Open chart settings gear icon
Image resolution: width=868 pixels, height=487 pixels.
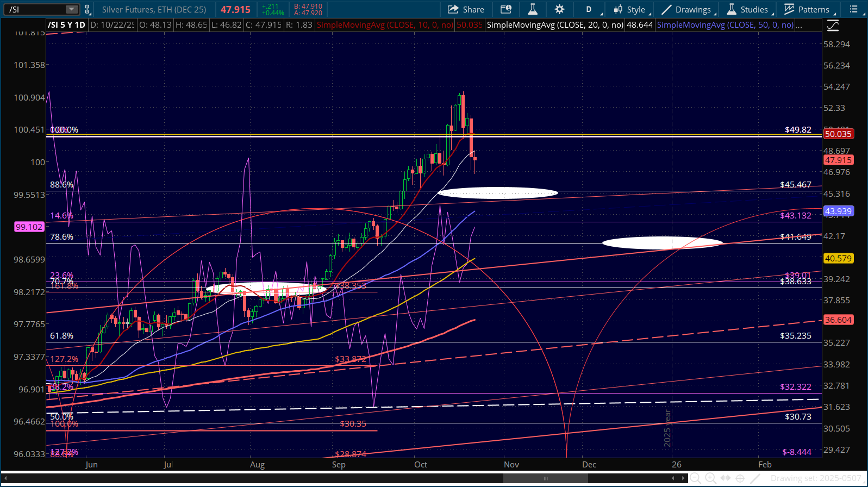559,9
